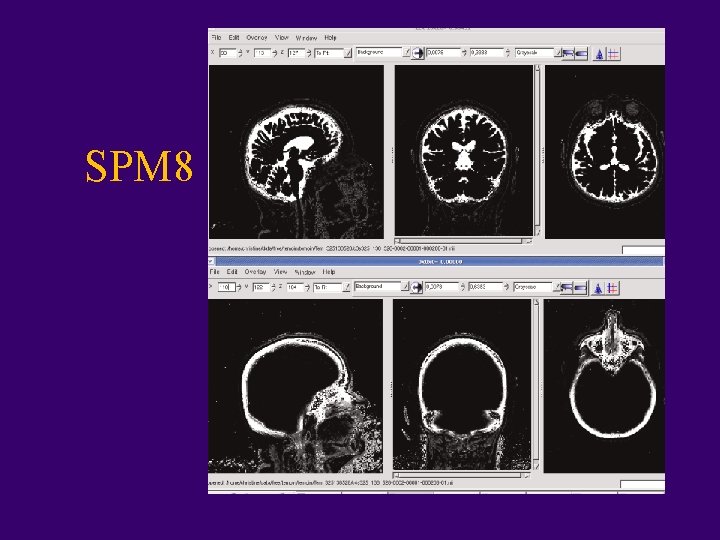
Task: Click the first color-range icon after Grayscale, upper window
Action: point(568,54)
